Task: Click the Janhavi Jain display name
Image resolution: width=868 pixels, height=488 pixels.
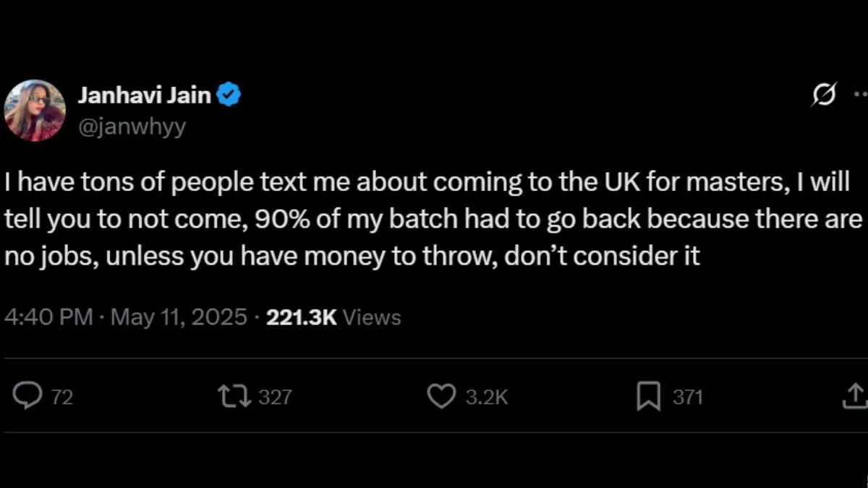Action: [144, 95]
